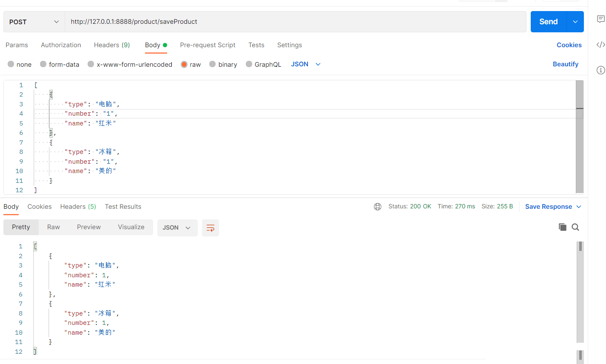Screen dimensions: 606x364
Task: Select the request Body tab
Action: click(x=156, y=45)
